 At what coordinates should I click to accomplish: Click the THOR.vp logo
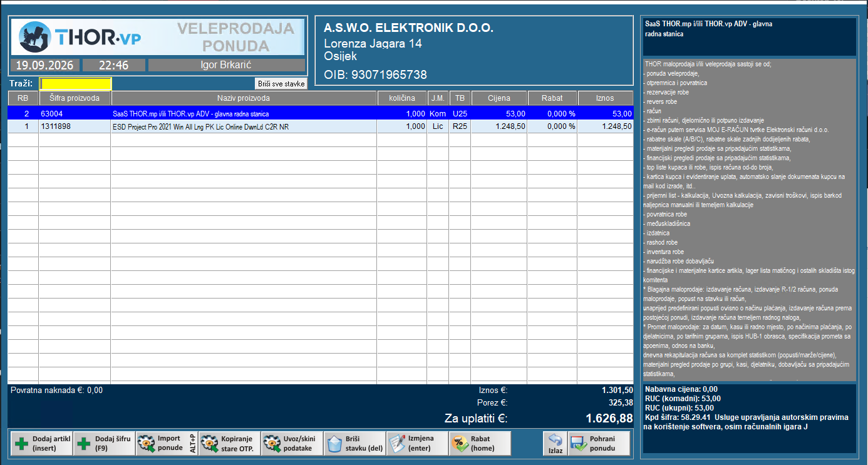[x=81, y=37]
